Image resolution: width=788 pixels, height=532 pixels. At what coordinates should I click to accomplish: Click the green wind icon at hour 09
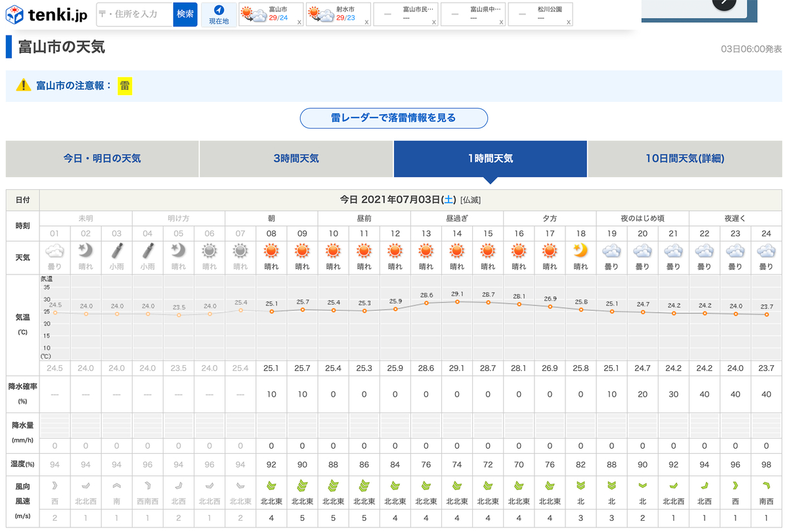[x=302, y=485]
